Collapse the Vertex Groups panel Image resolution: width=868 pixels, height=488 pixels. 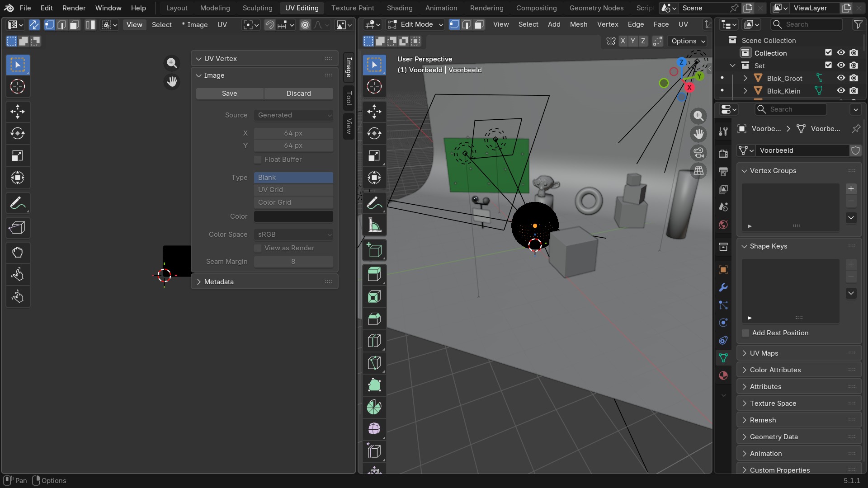coord(745,171)
